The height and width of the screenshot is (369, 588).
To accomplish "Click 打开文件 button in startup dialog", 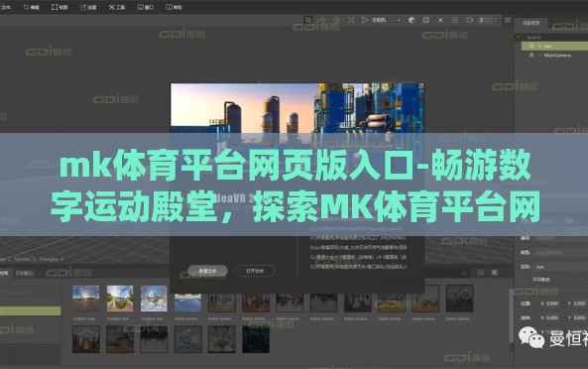I will coord(255,271).
